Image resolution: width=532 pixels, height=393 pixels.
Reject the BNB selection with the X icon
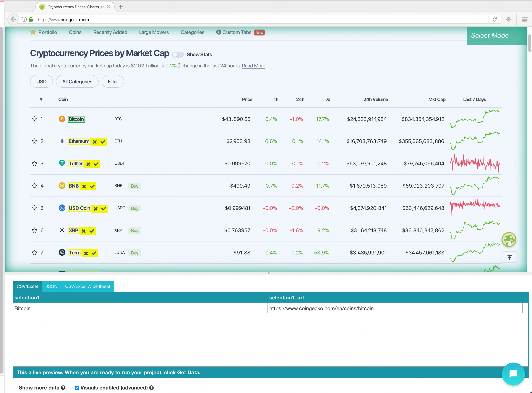click(x=84, y=186)
